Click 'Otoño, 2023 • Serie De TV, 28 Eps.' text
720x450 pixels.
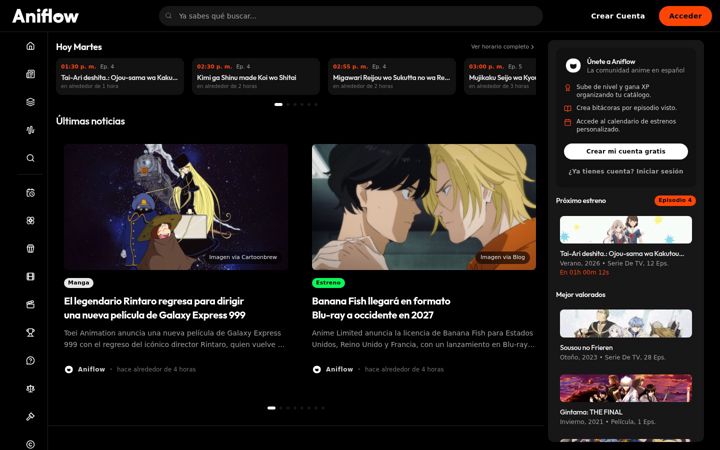point(613,357)
